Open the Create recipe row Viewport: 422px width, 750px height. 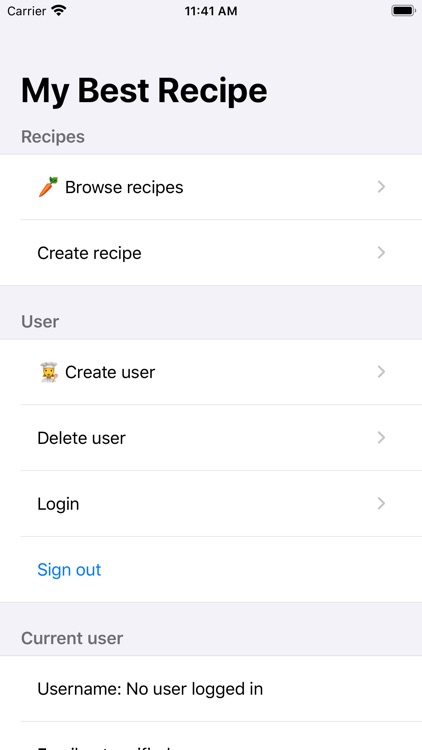[211, 253]
